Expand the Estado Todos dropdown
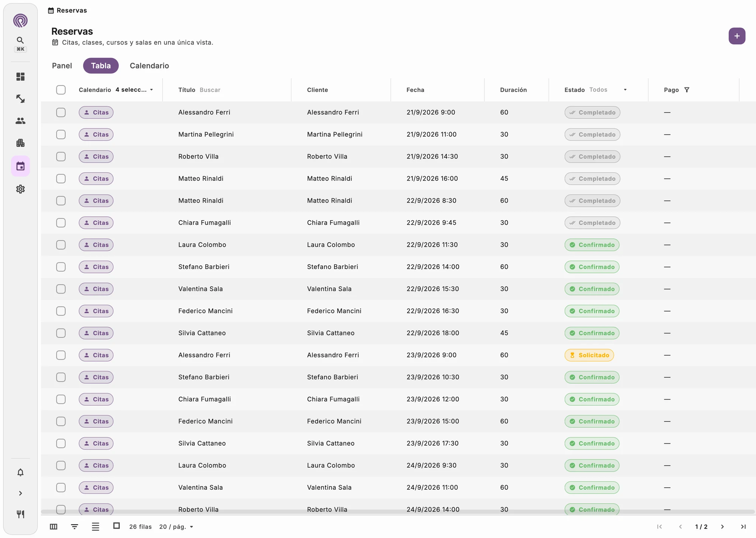 coord(608,90)
